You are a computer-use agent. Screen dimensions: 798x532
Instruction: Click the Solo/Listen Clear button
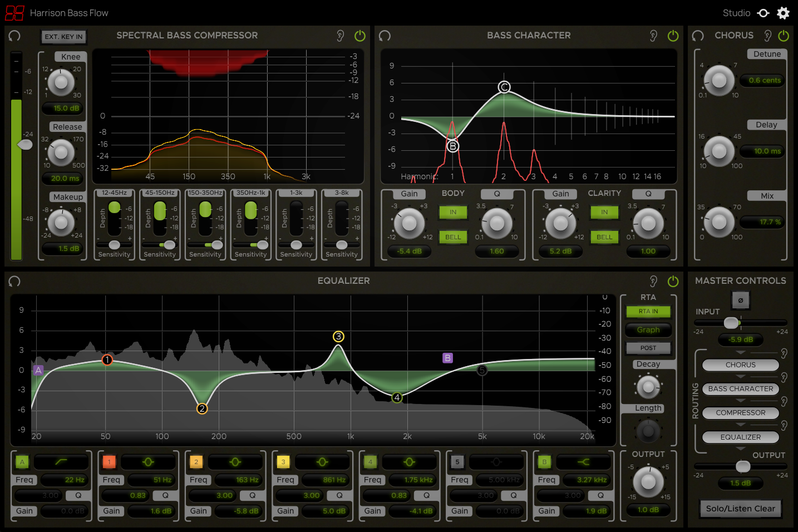[740, 509]
